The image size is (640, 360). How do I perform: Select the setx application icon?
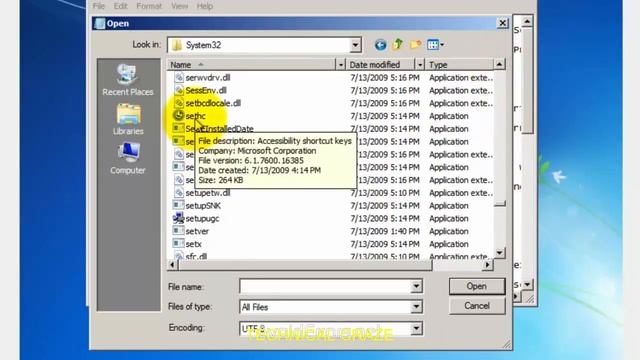[178, 244]
